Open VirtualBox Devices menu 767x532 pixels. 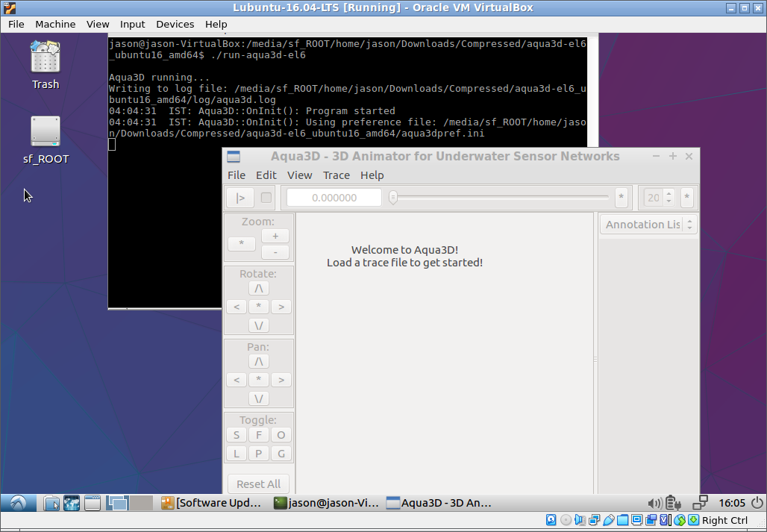[175, 24]
